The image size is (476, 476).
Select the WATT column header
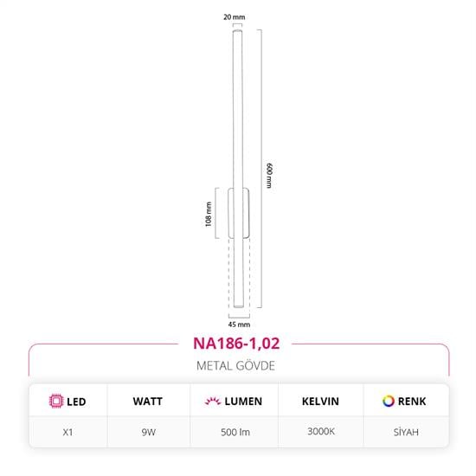(x=148, y=402)
